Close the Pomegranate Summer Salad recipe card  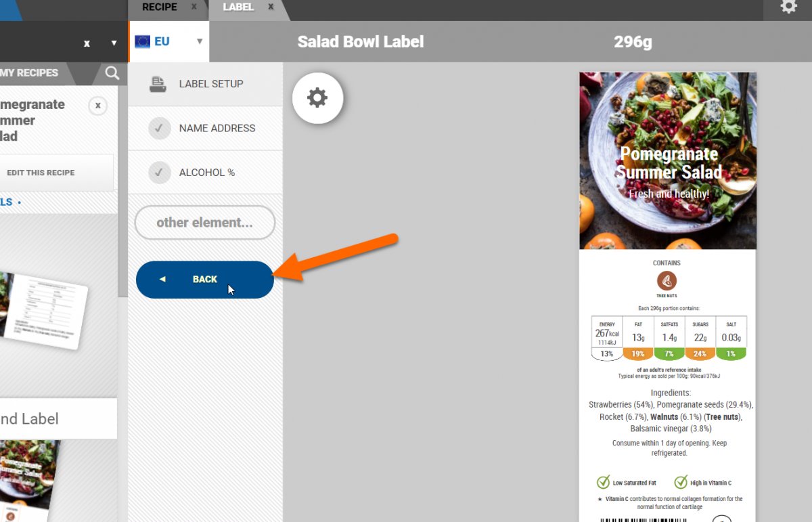click(x=97, y=106)
